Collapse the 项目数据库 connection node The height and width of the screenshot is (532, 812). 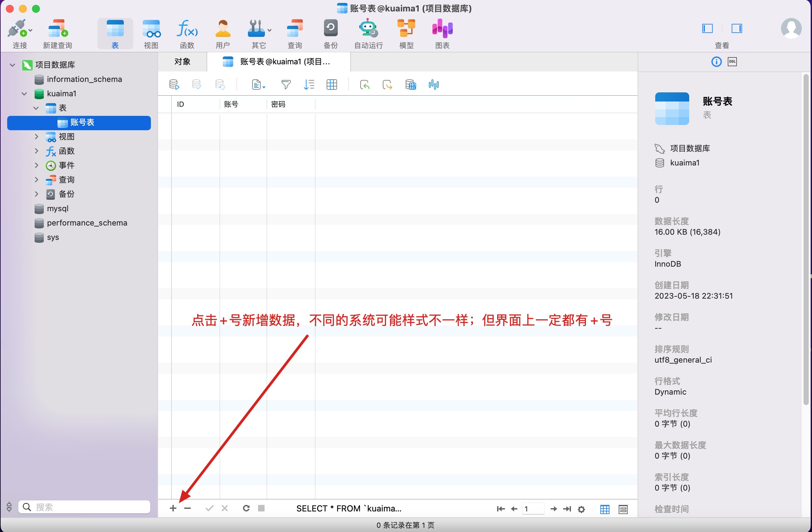(x=13, y=65)
